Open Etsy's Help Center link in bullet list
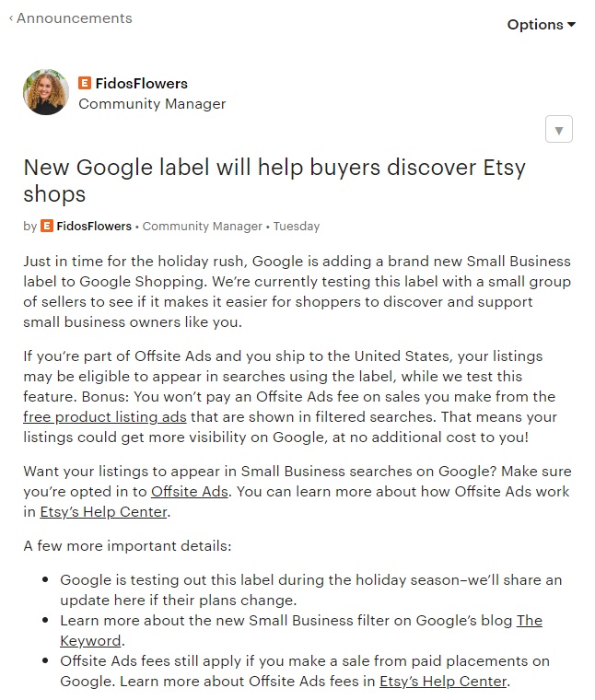The image size is (595, 700). tap(443, 682)
